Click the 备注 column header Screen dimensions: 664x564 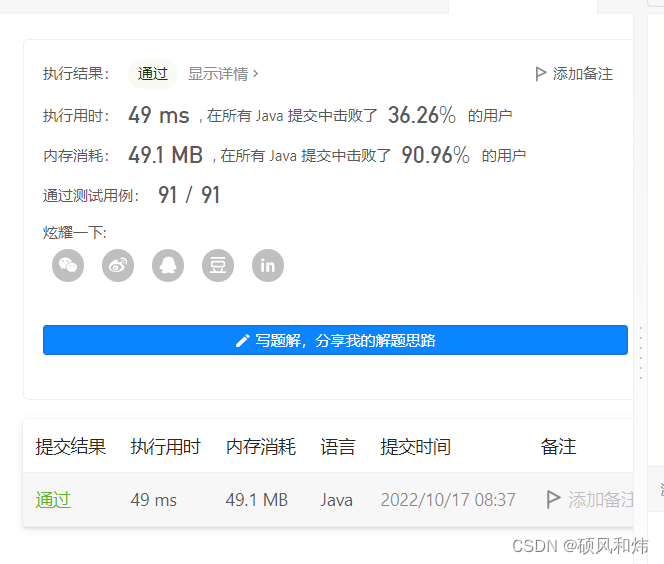click(x=558, y=447)
